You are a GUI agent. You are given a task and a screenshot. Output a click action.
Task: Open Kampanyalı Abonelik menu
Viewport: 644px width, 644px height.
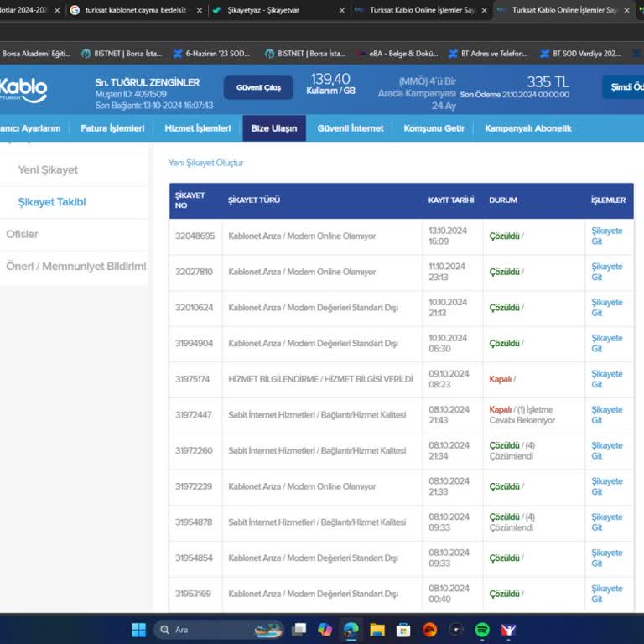(528, 128)
